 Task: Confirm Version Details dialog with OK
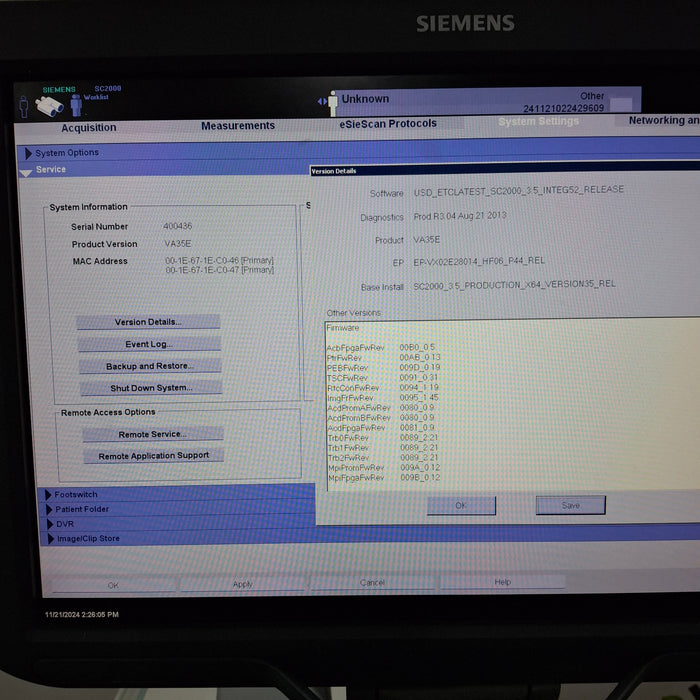click(461, 505)
